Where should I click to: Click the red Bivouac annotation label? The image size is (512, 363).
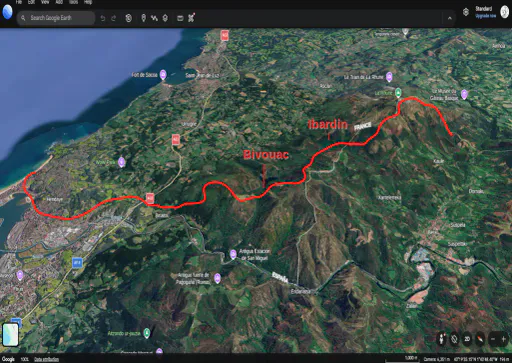266,155
